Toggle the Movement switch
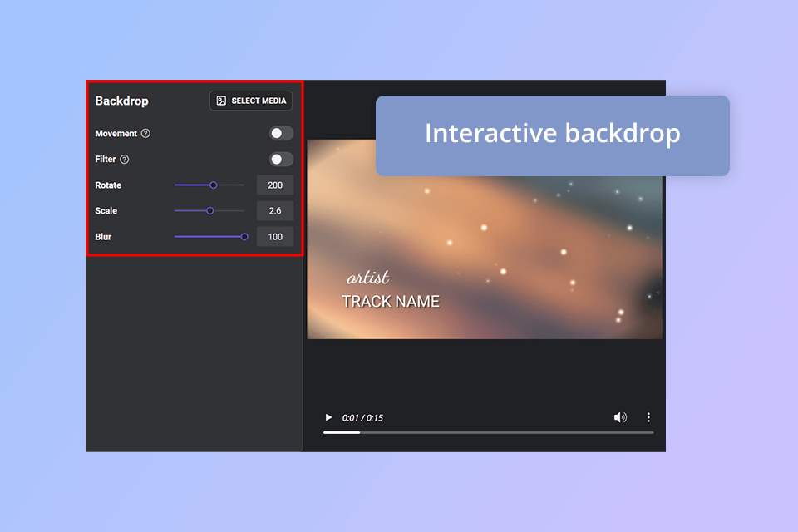This screenshot has width=798, height=532. [281, 133]
